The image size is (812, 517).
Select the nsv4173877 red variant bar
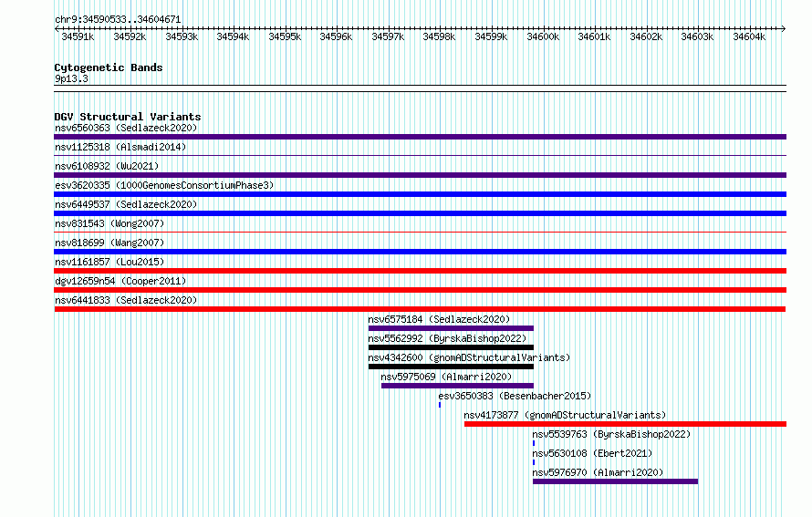tap(626, 424)
